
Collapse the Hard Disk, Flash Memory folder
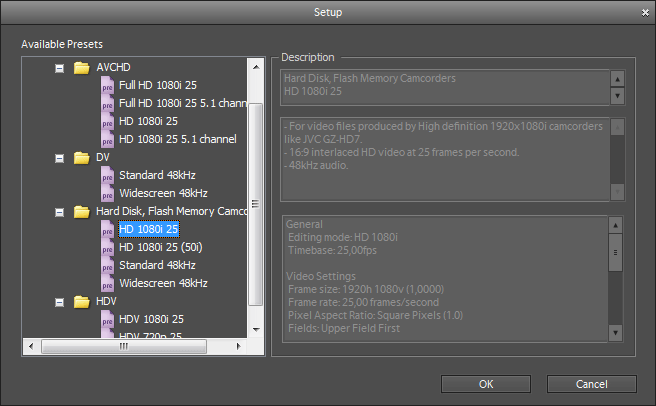click(59, 211)
